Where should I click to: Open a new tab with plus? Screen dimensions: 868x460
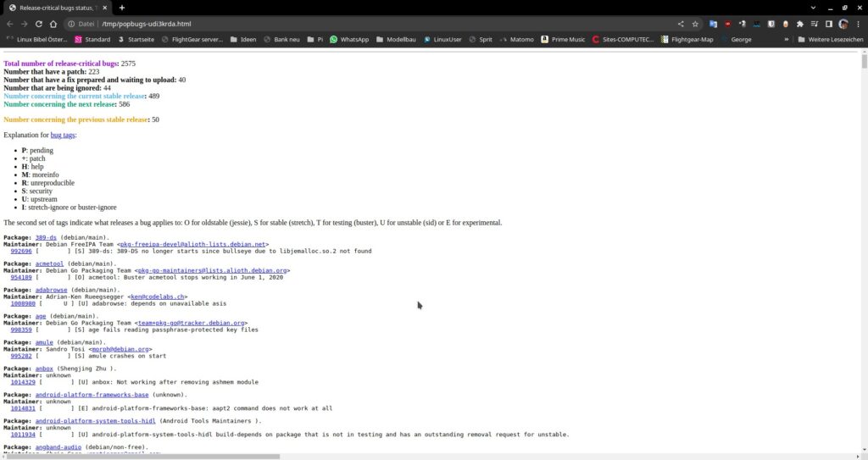coord(122,8)
